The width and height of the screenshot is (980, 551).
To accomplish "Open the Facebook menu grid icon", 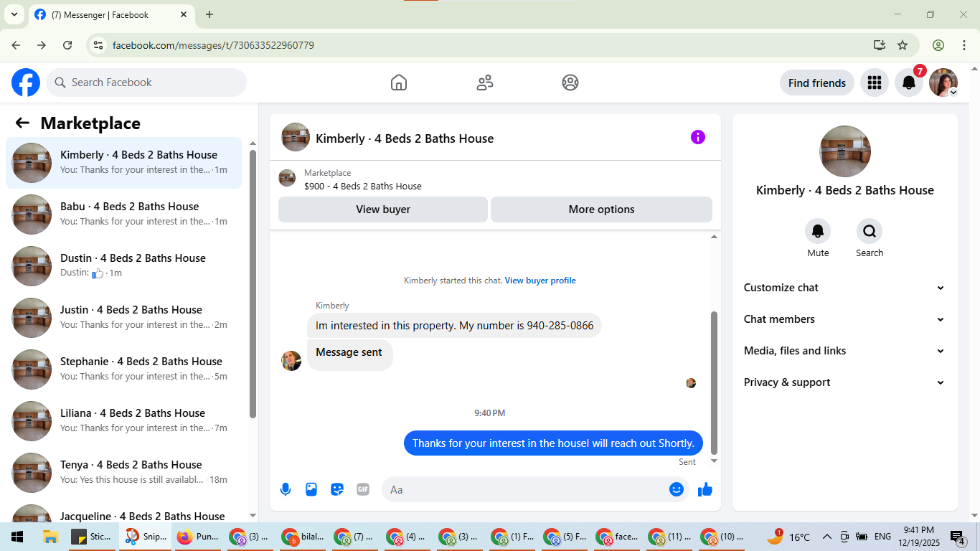I will click(x=874, y=83).
